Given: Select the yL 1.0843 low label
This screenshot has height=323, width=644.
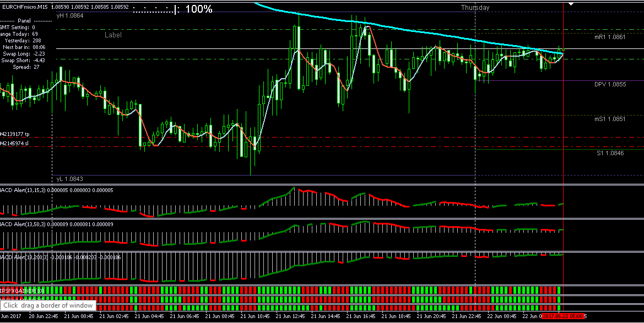Looking at the screenshot, I should [69, 179].
